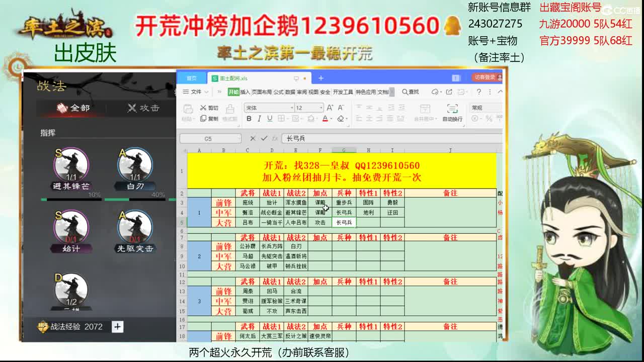
Task: Toggle Italic formatting
Action: [x=259, y=119]
